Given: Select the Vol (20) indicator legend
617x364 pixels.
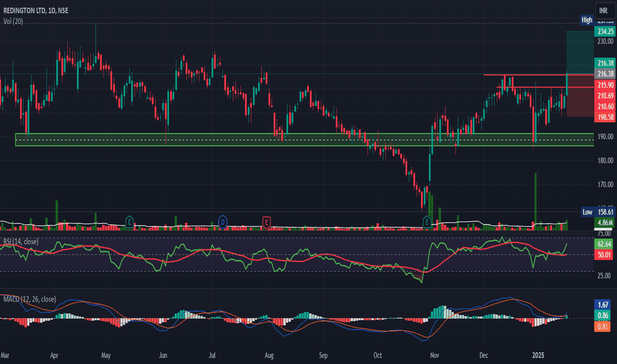Looking at the screenshot, I should click(x=13, y=21).
